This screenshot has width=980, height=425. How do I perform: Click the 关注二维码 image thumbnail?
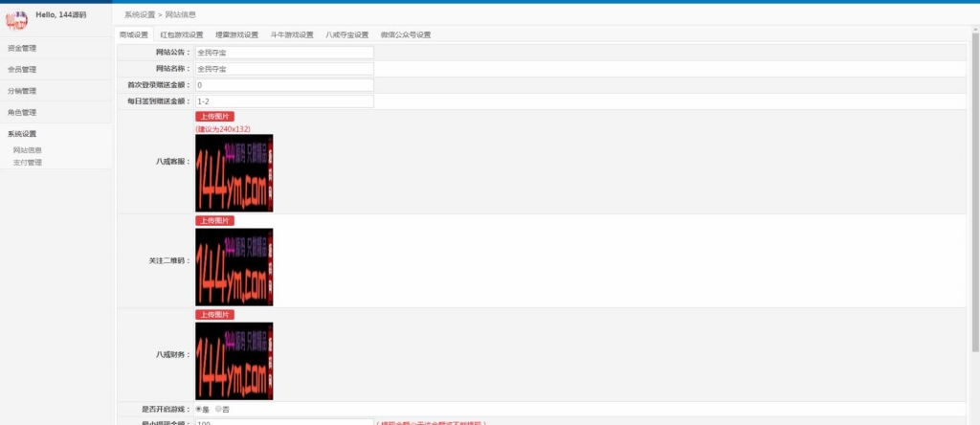(x=234, y=267)
